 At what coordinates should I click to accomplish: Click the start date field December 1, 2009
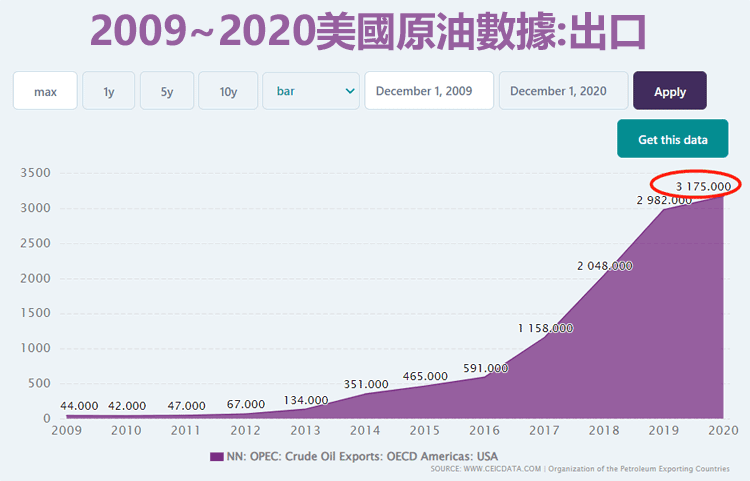pos(429,91)
